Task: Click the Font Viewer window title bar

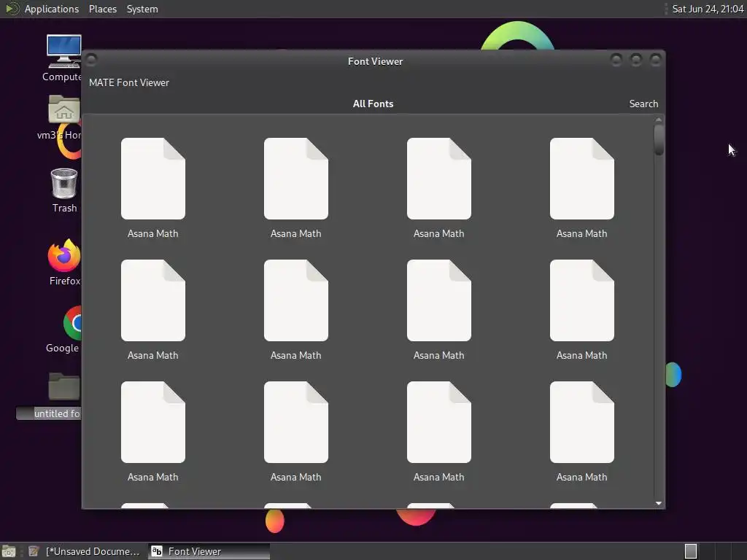Action: point(375,61)
